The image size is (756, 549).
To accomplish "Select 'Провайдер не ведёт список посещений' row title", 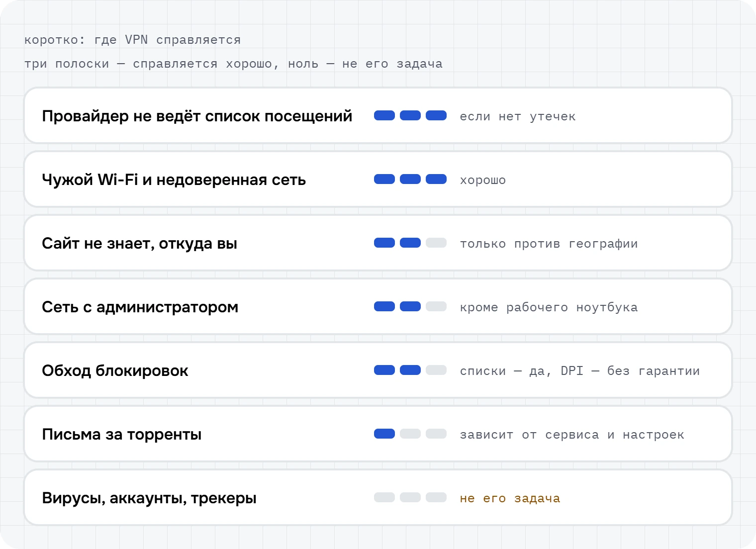I will point(197,116).
